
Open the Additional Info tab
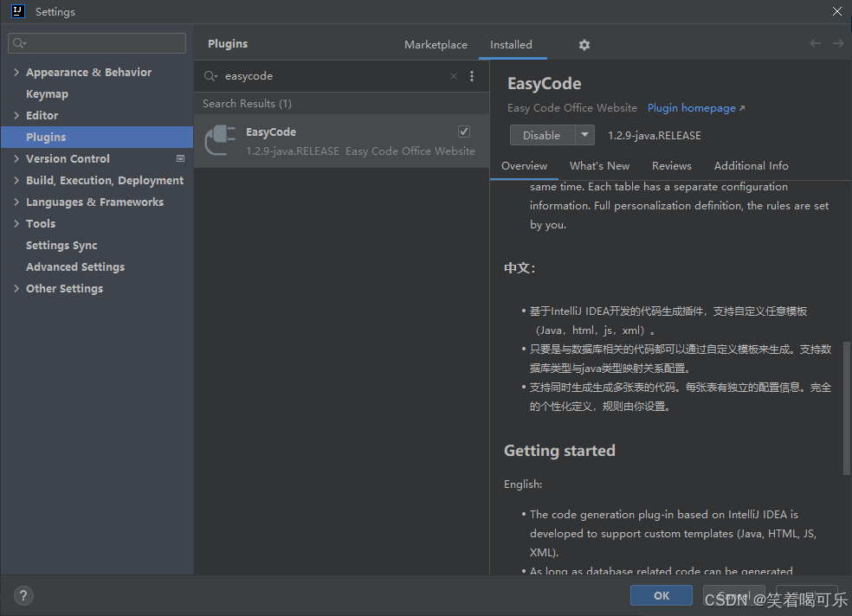coord(751,166)
